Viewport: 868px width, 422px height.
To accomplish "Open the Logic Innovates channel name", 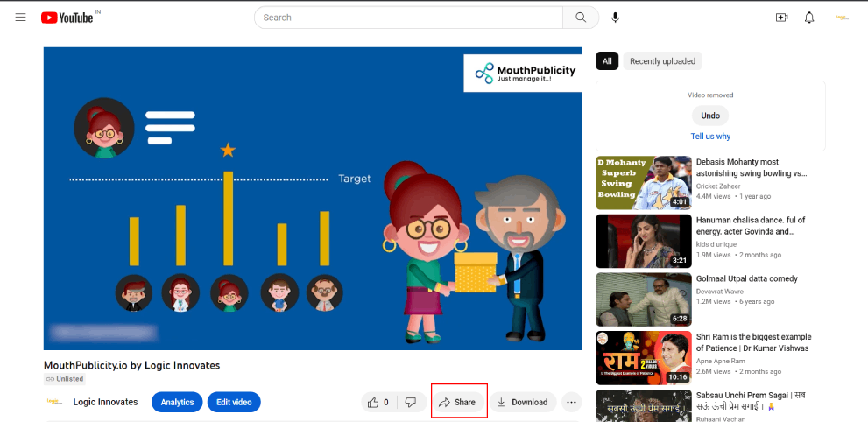I will (105, 402).
